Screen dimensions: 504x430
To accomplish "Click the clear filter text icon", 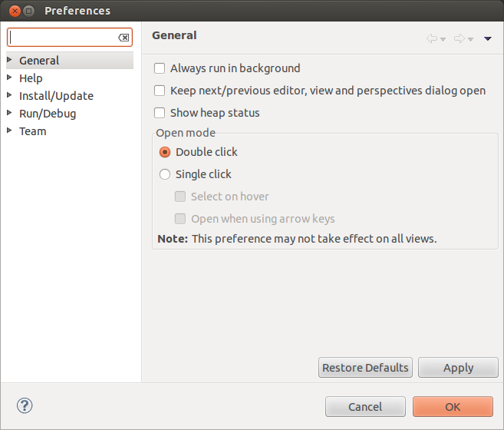I will click(x=124, y=38).
